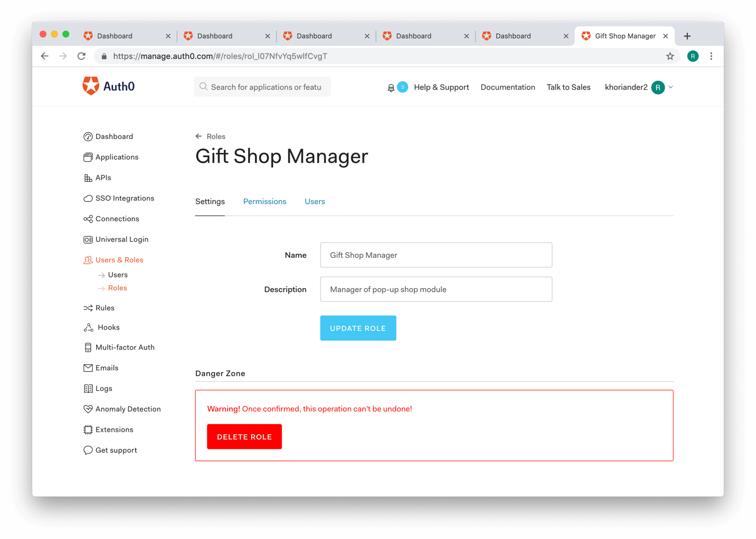This screenshot has width=756, height=539.
Task: Click the back arrow beside Roles
Action: [x=199, y=137]
